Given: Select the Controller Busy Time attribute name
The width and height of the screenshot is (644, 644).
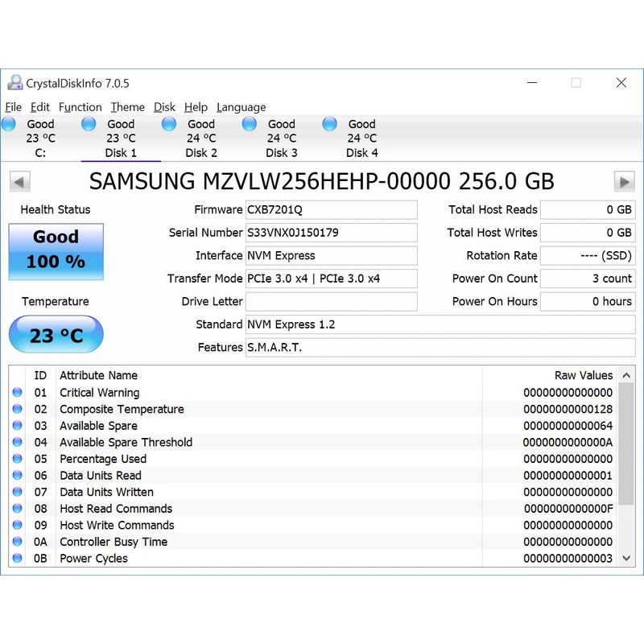Looking at the screenshot, I should 114,542.
